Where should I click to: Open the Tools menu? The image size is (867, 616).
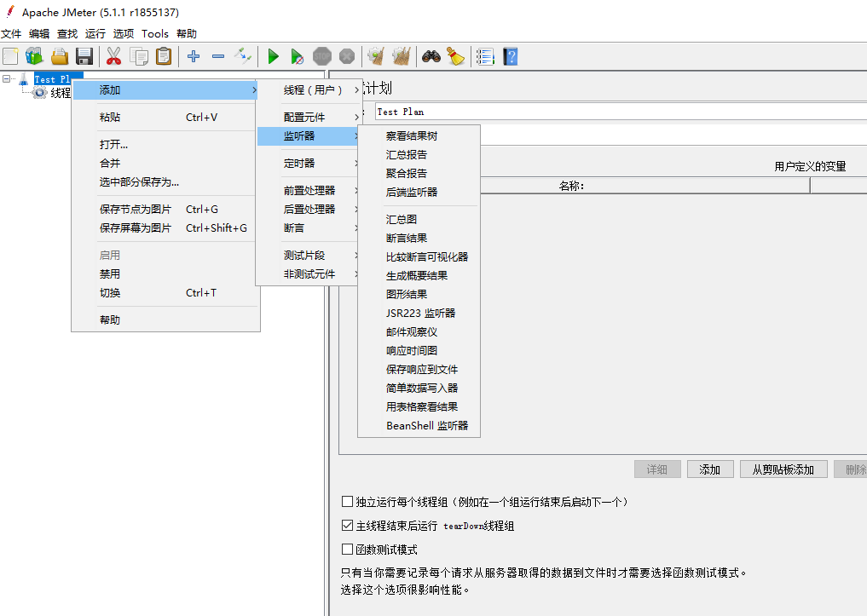tap(155, 34)
